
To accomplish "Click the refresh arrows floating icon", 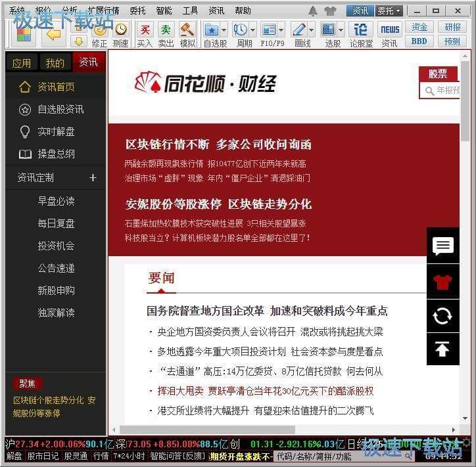I will (442, 316).
